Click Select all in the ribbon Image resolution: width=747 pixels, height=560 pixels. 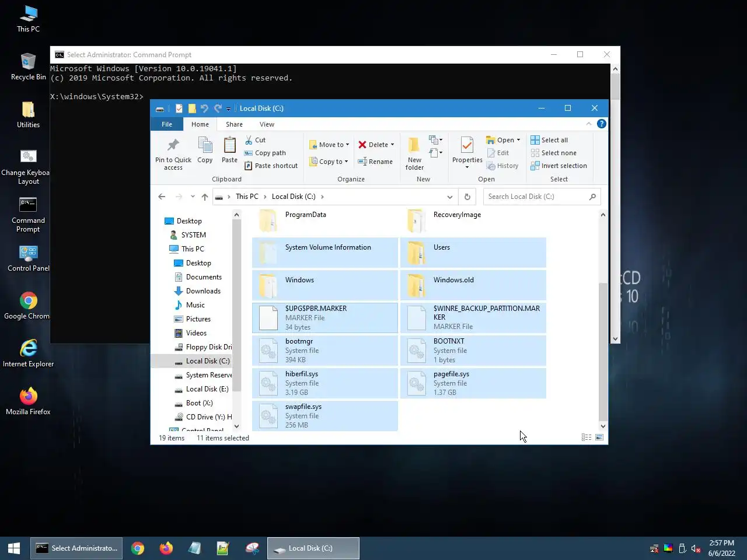[x=549, y=140]
